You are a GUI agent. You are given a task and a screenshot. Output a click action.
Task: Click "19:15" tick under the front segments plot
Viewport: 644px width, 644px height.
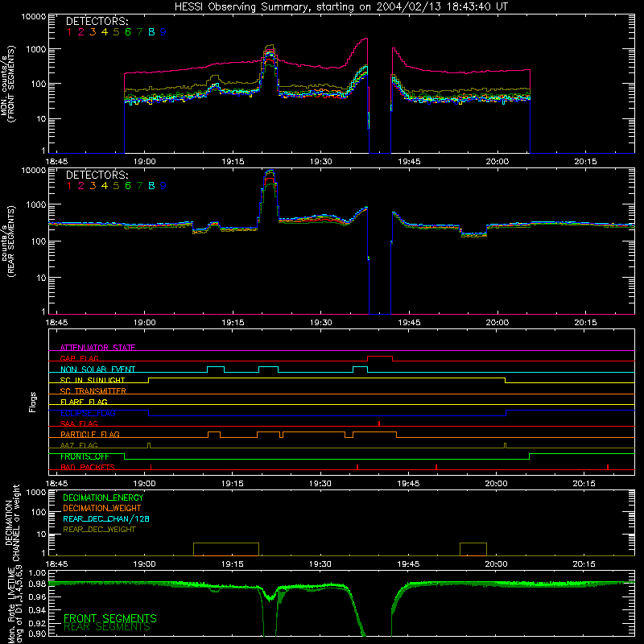[233, 162]
